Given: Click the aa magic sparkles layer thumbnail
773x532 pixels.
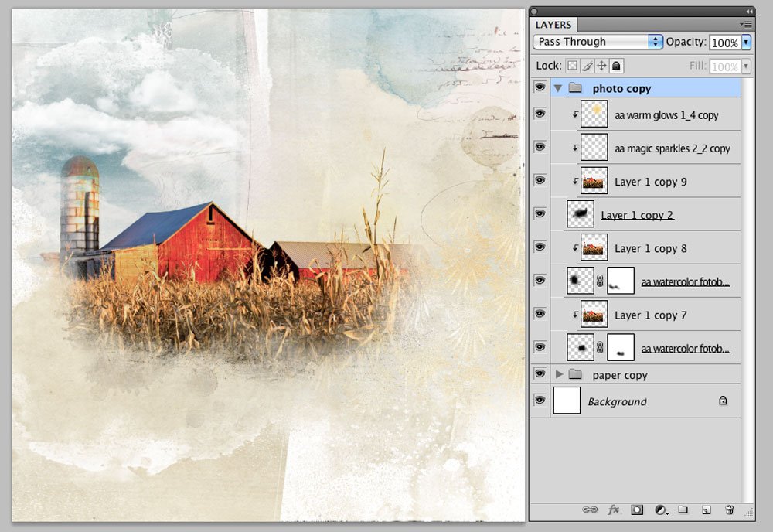Looking at the screenshot, I should point(594,147).
